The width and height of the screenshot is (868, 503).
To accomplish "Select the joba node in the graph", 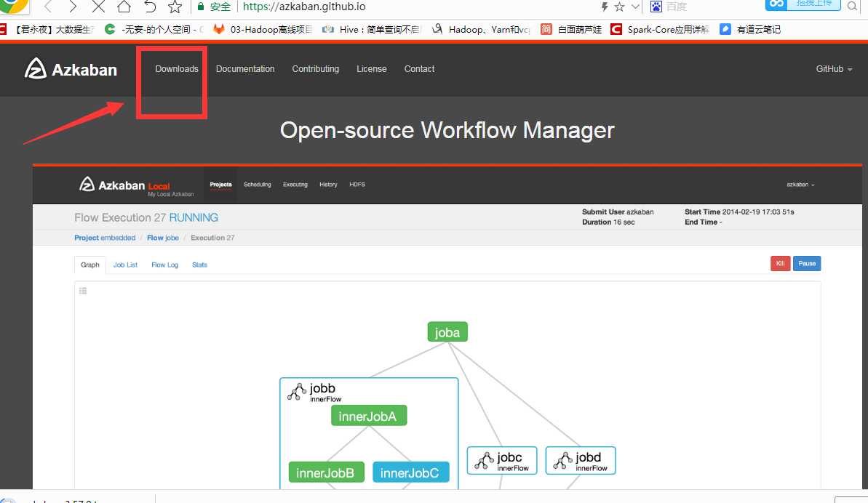I will pos(447,332).
